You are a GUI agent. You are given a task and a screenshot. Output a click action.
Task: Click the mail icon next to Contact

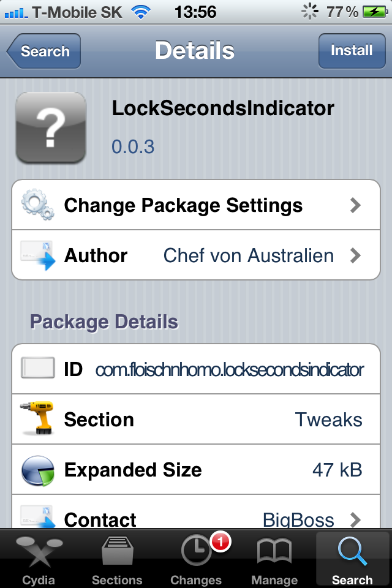(x=37, y=518)
